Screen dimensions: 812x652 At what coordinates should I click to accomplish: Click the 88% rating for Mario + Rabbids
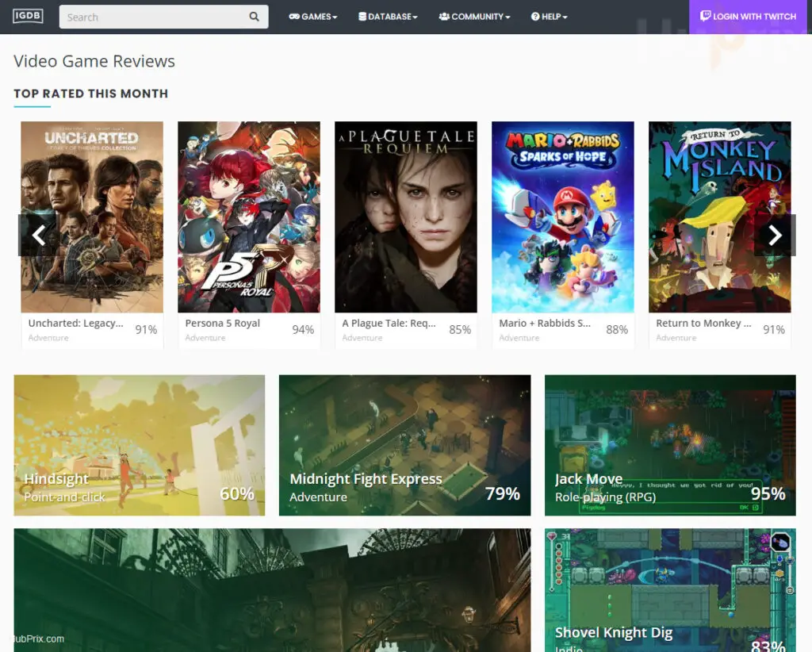tap(617, 330)
